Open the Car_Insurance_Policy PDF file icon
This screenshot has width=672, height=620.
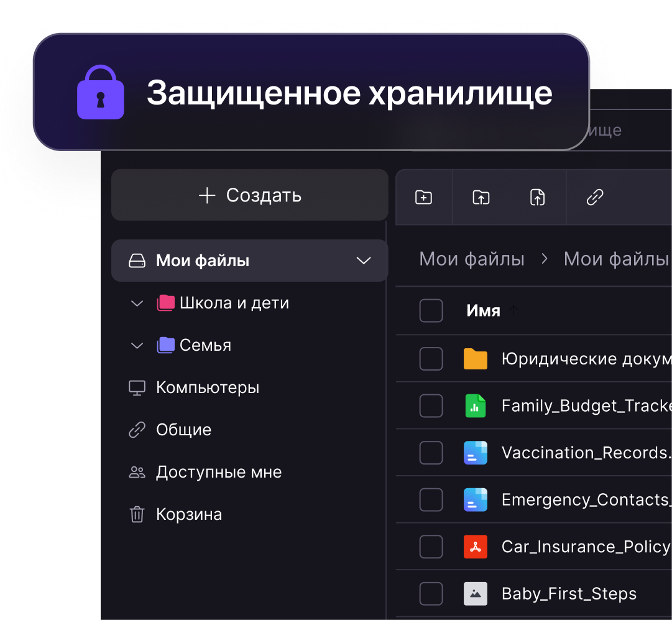[x=476, y=547]
